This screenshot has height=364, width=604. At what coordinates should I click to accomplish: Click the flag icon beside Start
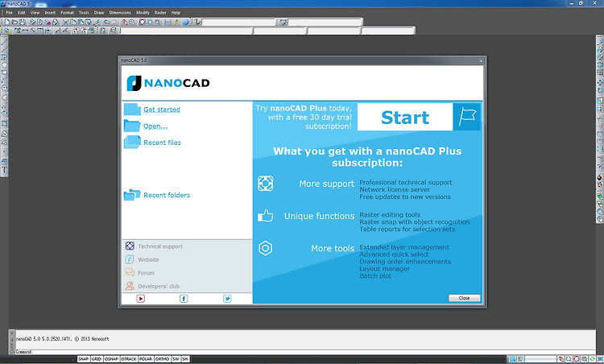tap(467, 117)
